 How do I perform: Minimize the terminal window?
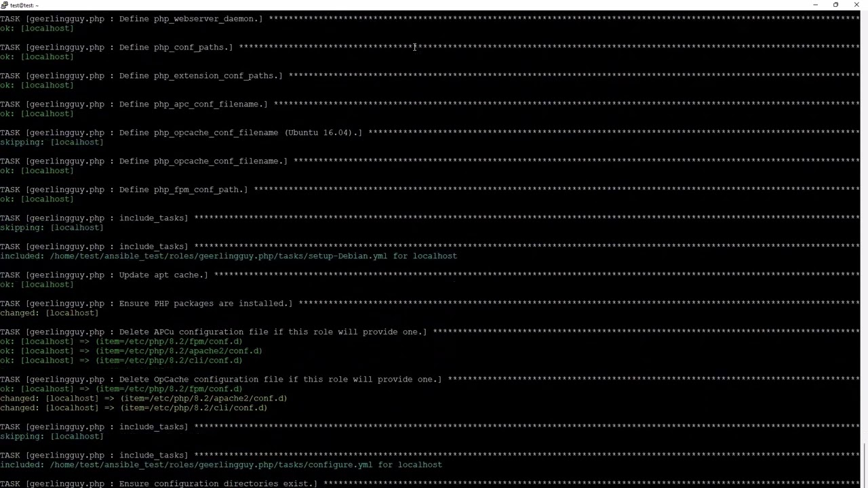click(815, 5)
